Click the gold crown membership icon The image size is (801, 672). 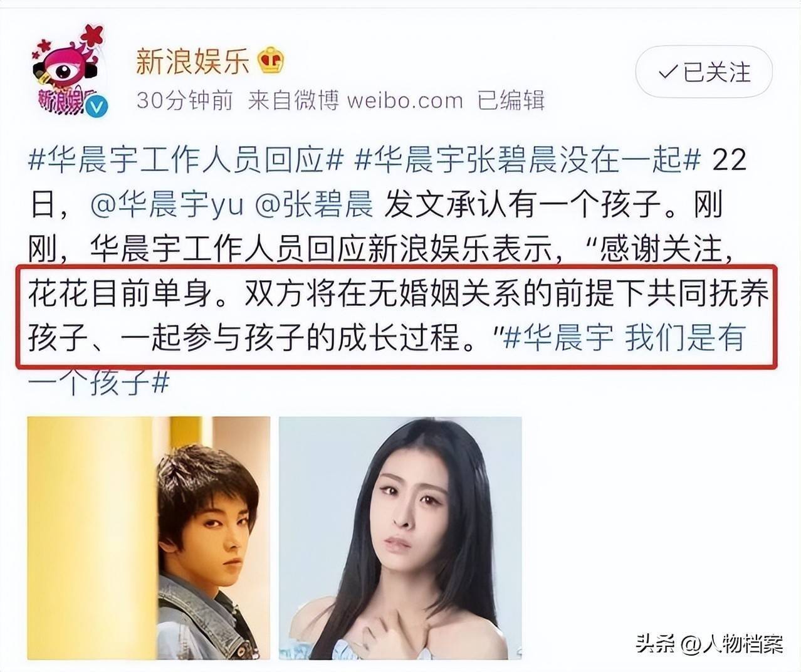(x=271, y=61)
